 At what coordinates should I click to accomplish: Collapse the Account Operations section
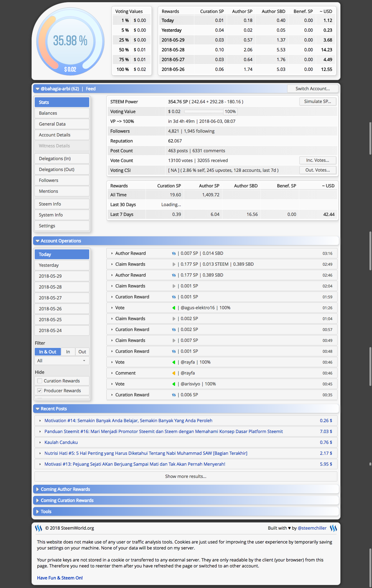[x=37, y=241]
